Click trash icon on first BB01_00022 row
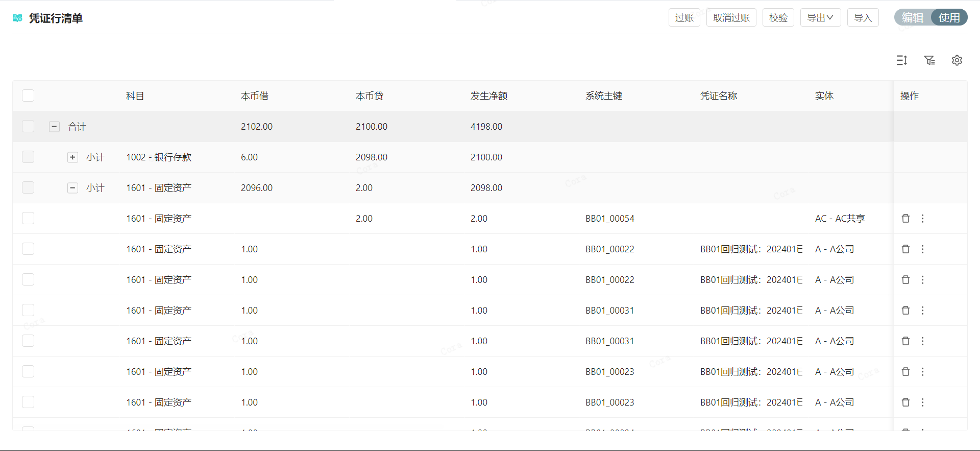This screenshot has width=980, height=451. [x=906, y=249]
